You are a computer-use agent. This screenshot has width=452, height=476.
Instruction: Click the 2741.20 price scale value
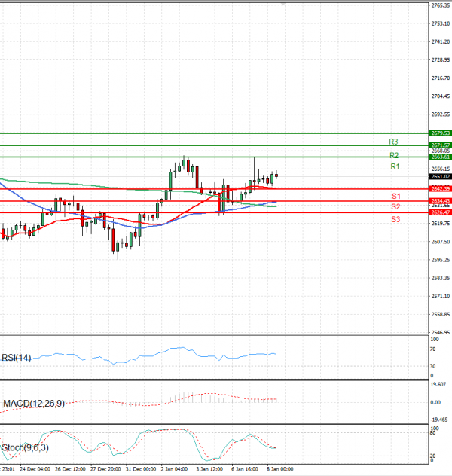click(441, 41)
